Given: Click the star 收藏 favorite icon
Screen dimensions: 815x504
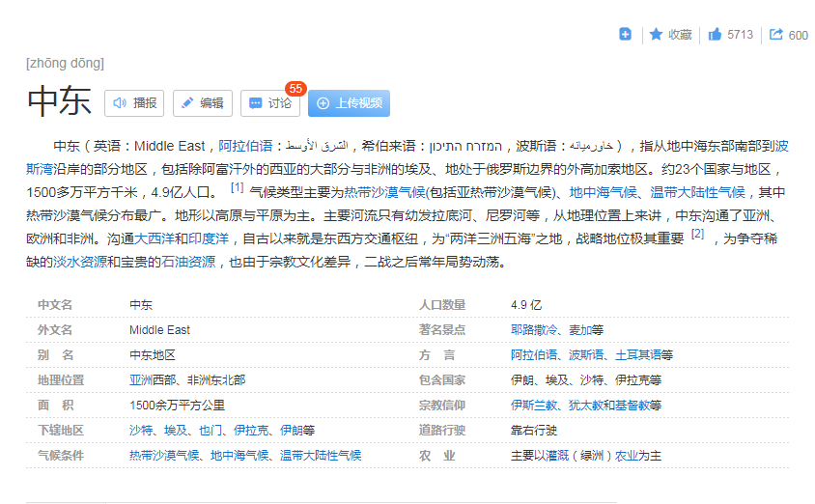Looking at the screenshot, I should point(656,35).
